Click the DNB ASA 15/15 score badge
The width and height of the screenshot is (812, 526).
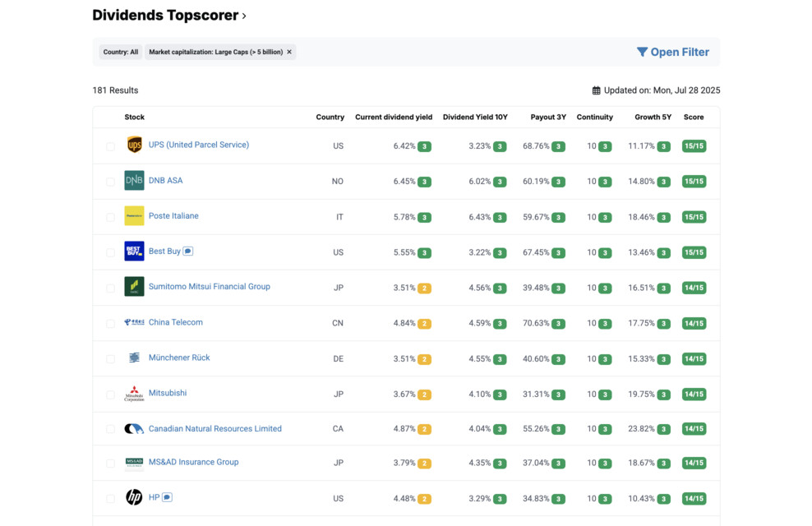(694, 181)
